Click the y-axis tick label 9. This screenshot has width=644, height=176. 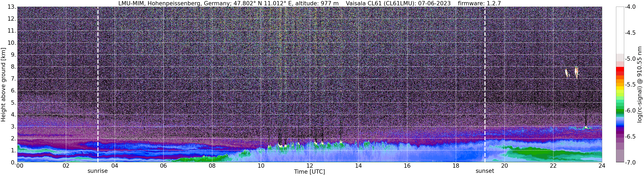pyautogui.click(x=13, y=55)
